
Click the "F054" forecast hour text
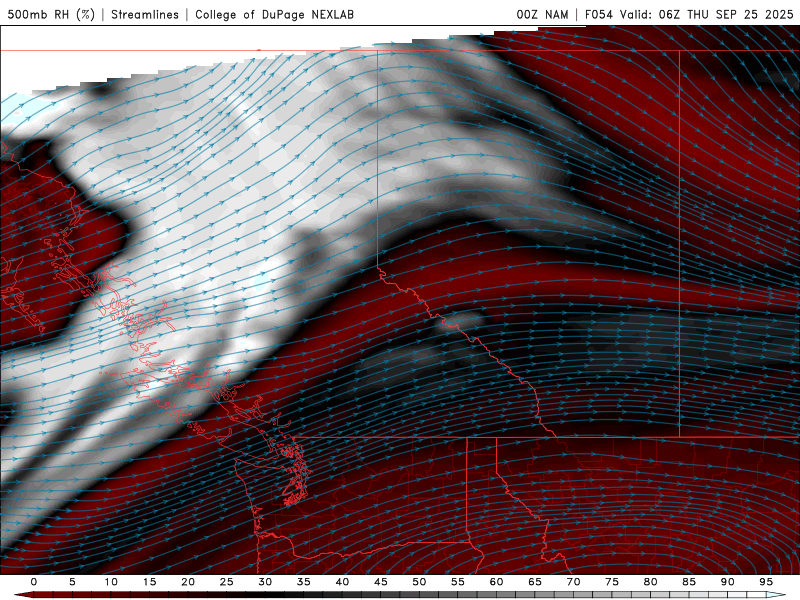598,14
